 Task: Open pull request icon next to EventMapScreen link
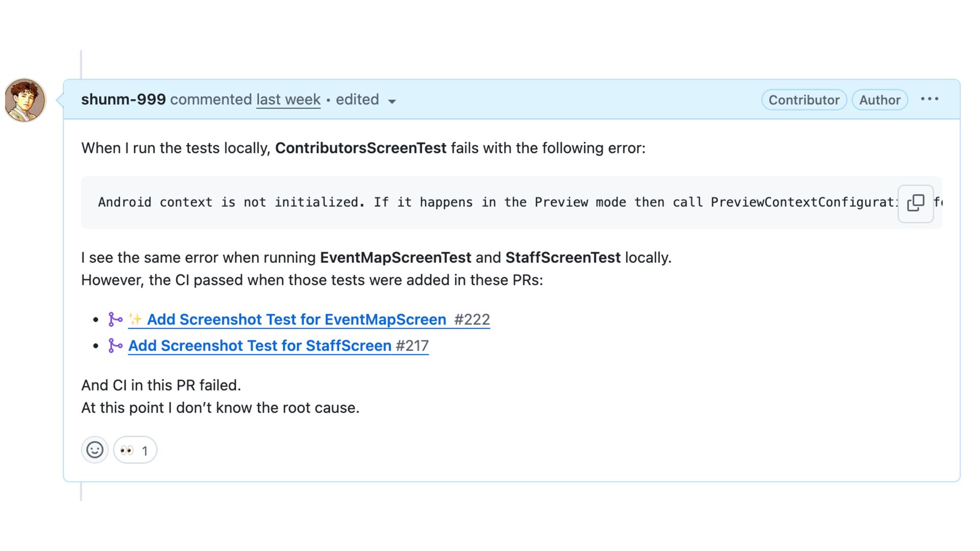point(115,319)
